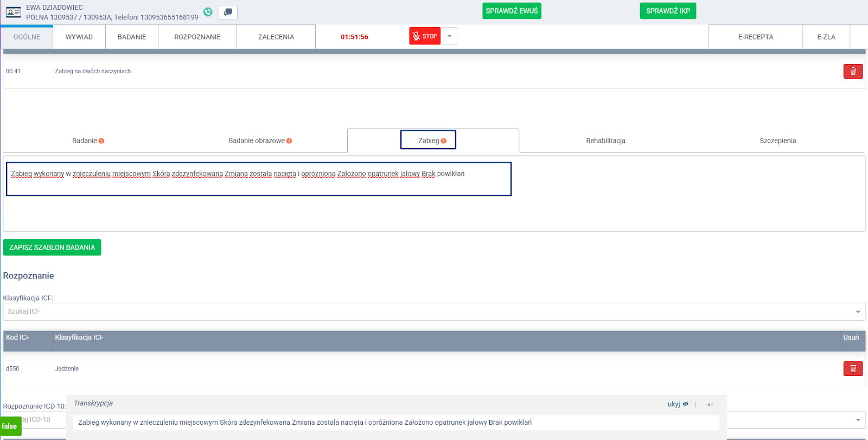Viewport: 868px width, 440px height.
Task: Hide the transcription panel via ukryj
Action: pos(678,404)
